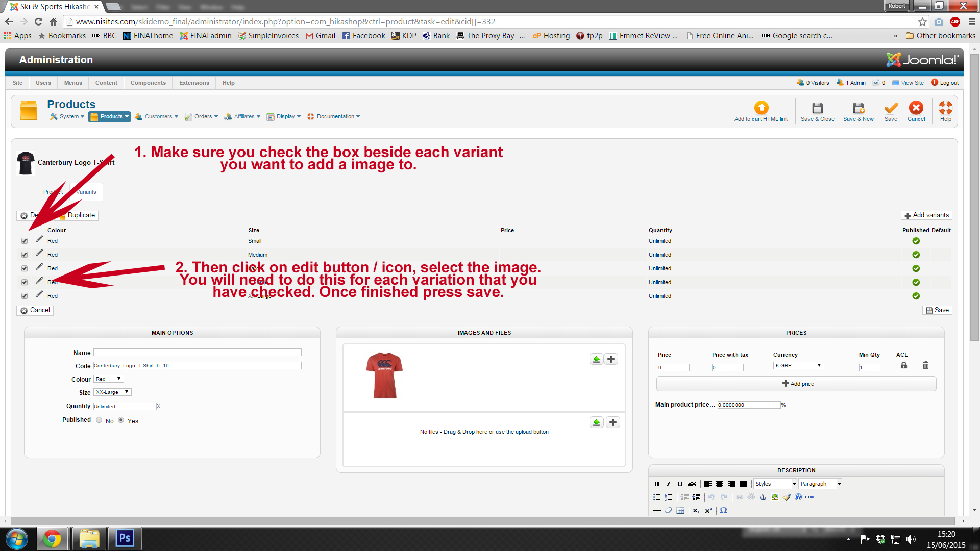Click bold button in Description editor
Viewport: 980px width, 551px height.
coord(657,484)
